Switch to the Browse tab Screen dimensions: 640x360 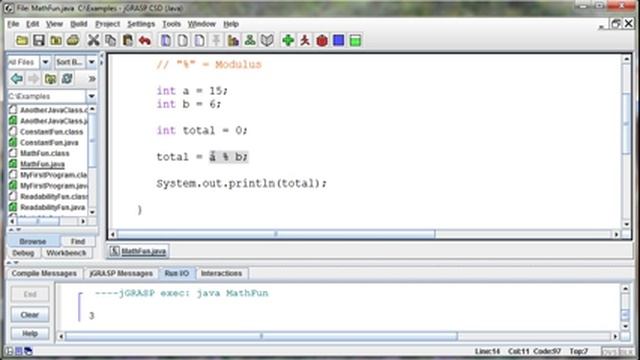pos(33,242)
